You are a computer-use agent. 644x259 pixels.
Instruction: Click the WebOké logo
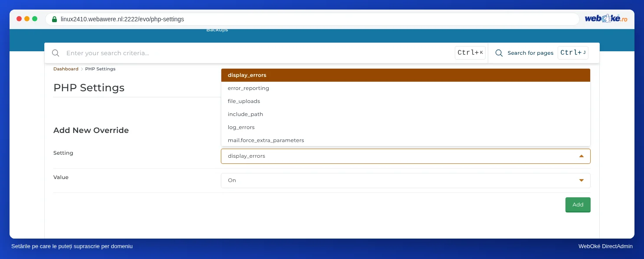click(606, 19)
